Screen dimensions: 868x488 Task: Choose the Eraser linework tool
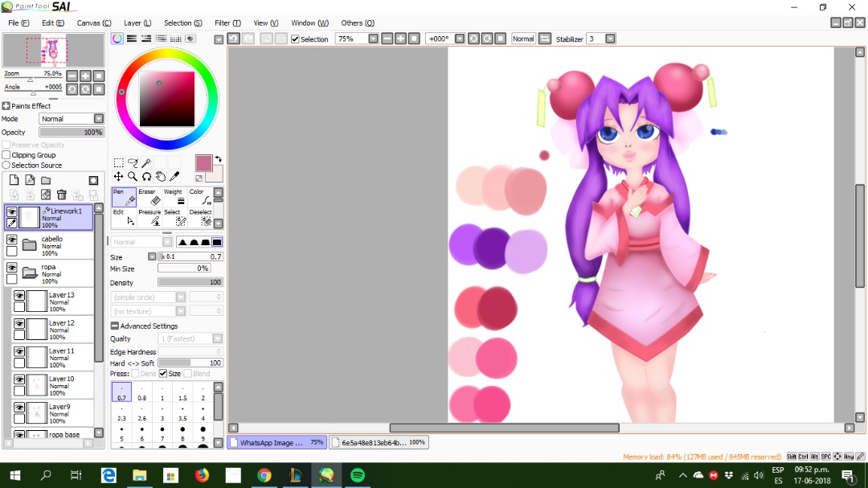(x=149, y=197)
